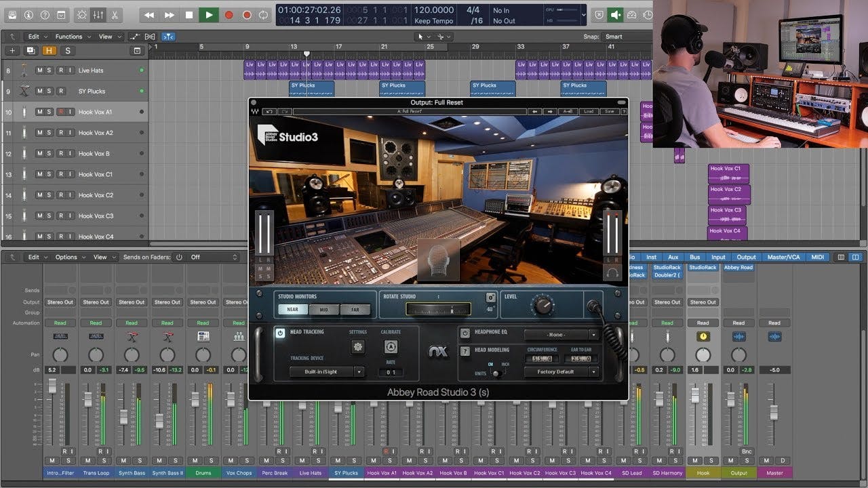Open Editors with the scissors icon
868x488 pixels.
pyautogui.click(x=114, y=14)
